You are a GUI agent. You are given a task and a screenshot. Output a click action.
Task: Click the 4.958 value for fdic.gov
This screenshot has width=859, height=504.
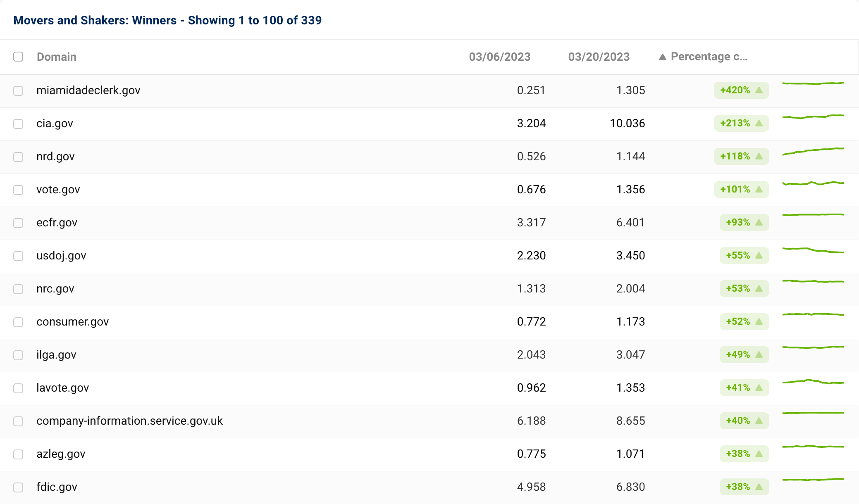[532, 487]
